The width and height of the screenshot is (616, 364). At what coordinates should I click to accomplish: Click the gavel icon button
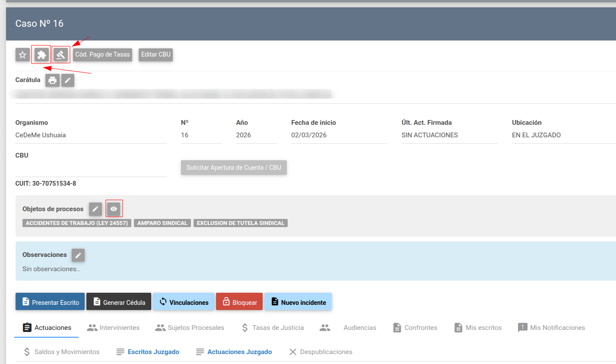click(x=60, y=55)
